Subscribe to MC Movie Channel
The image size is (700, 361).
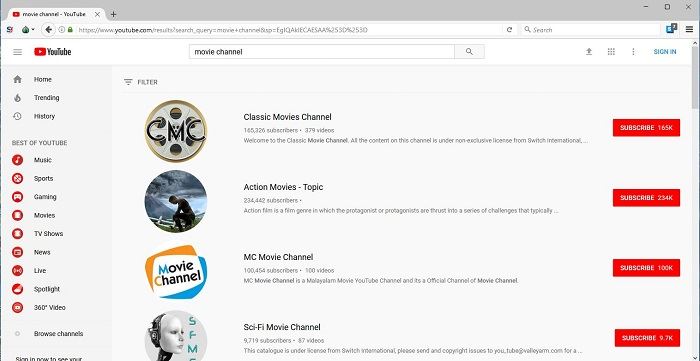(646, 268)
